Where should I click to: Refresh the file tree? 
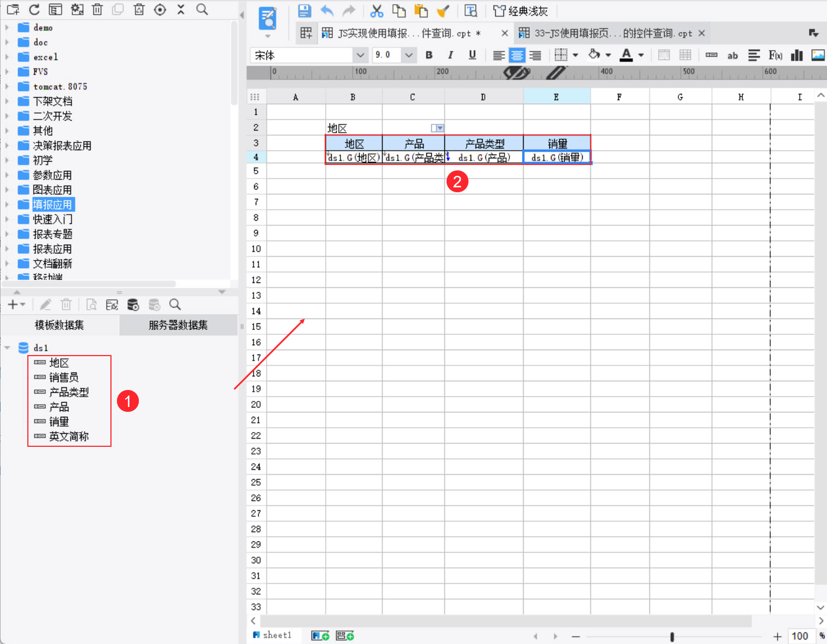[x=34, y=9]
